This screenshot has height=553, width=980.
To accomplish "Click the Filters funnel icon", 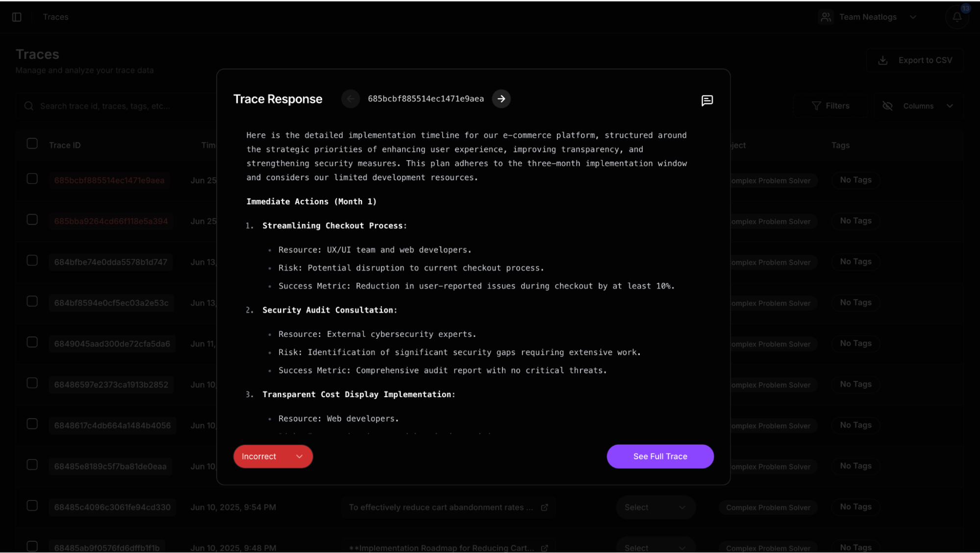I will [816, 106].
